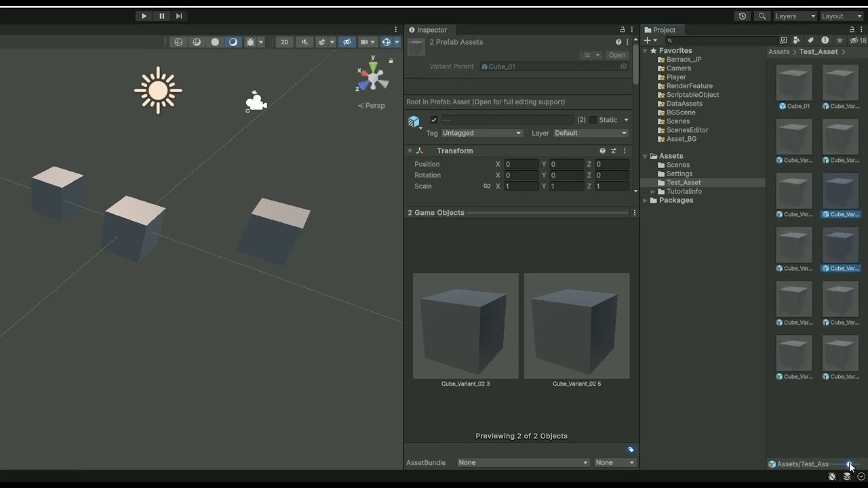Open the Untagged tag dropdown

pos(481,133)
